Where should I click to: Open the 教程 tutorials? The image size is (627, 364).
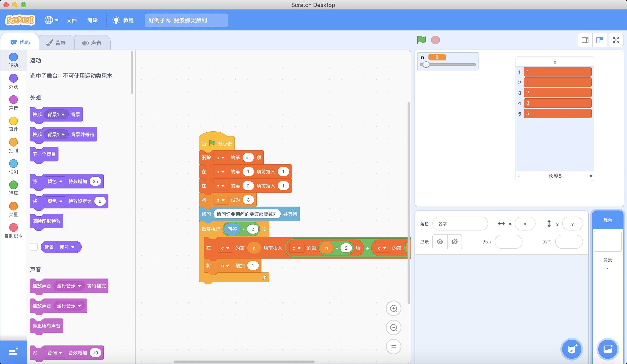click(x=123, y=20)
